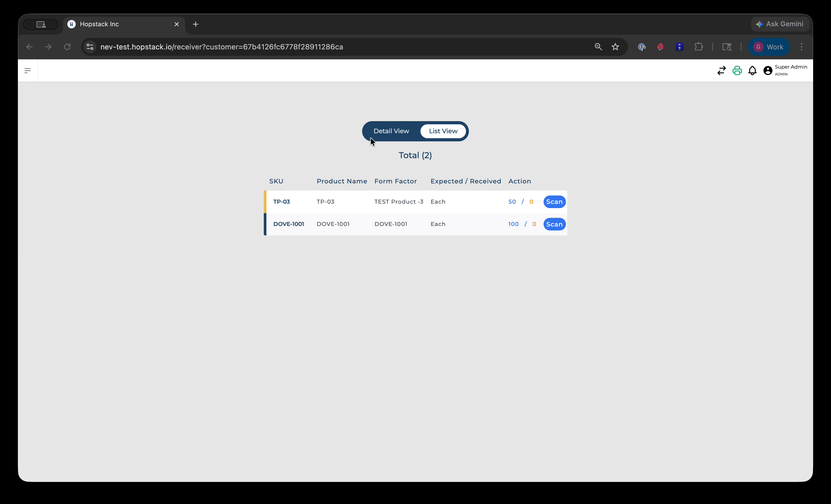Switch to Detail View

coord(391,131)
